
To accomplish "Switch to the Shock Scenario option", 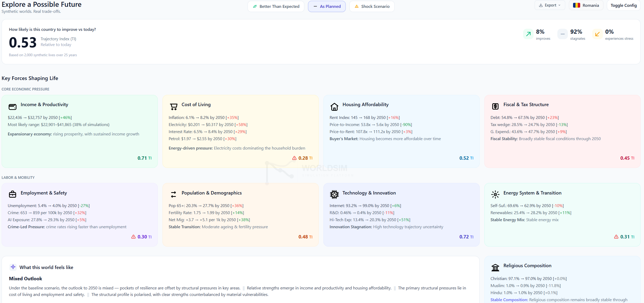I will coord(372,6).
